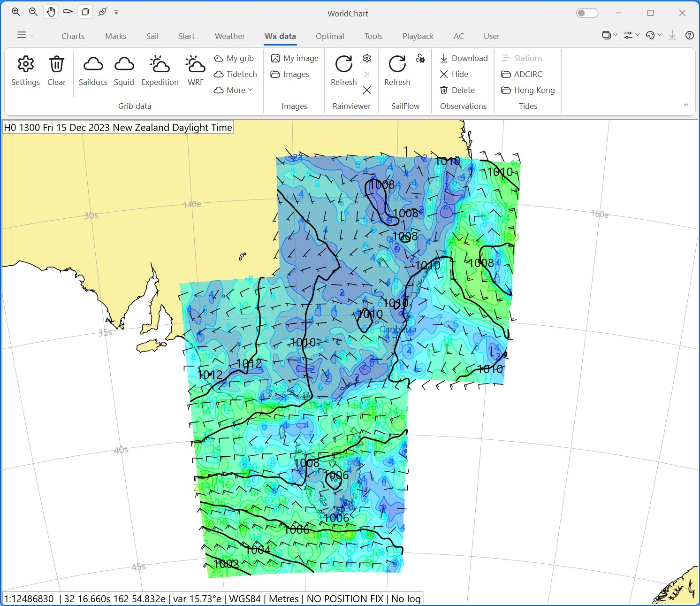
Task: Open Expedition weather source
Action: click(x=160, y=71)
